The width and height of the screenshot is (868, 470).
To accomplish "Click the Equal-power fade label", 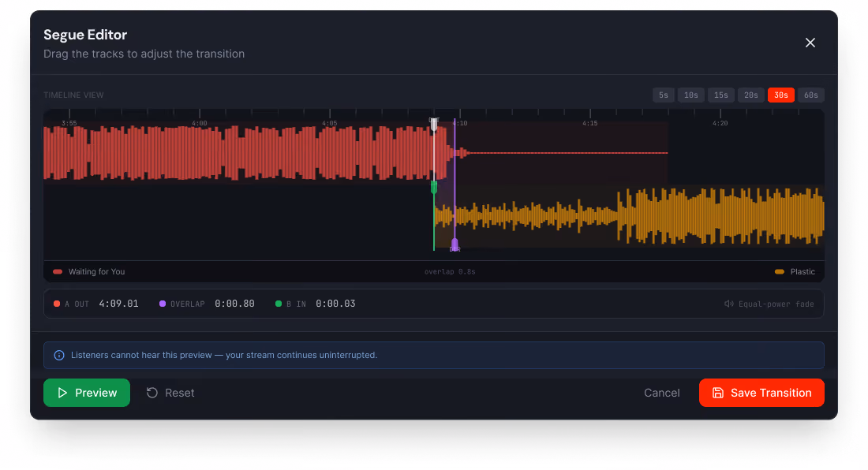I will tap(776, 304).
